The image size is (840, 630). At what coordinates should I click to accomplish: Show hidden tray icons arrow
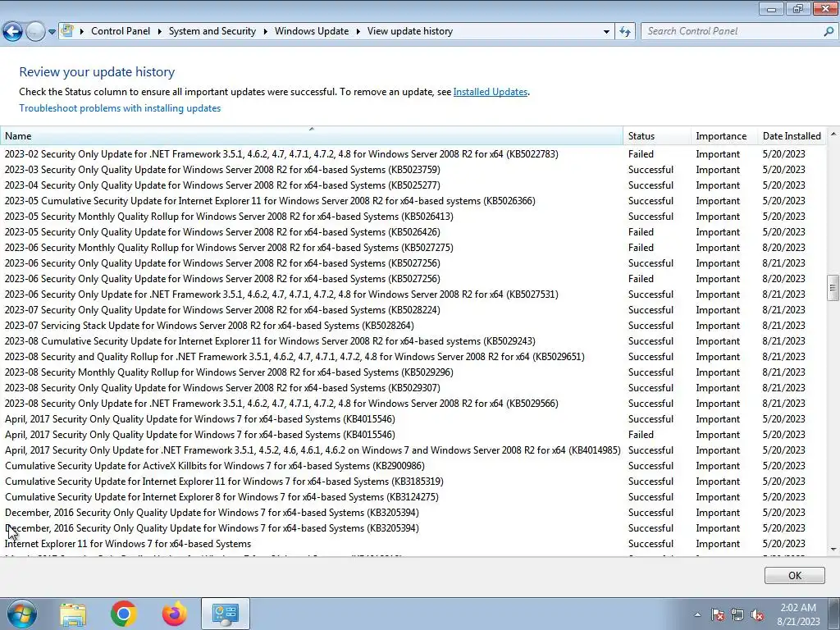(697, 614)
